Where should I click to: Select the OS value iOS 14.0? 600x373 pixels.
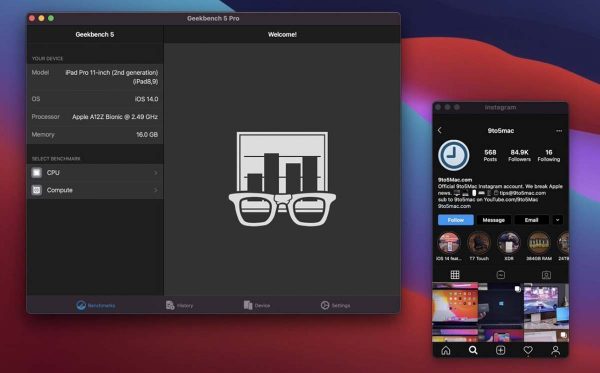tap(147, 99)
